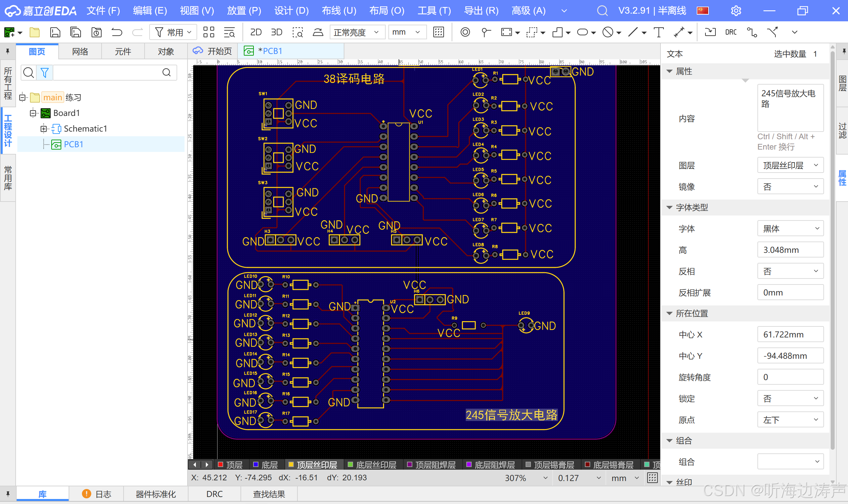Select the text tool icon
Screen dimensions: 848x504
658,32
